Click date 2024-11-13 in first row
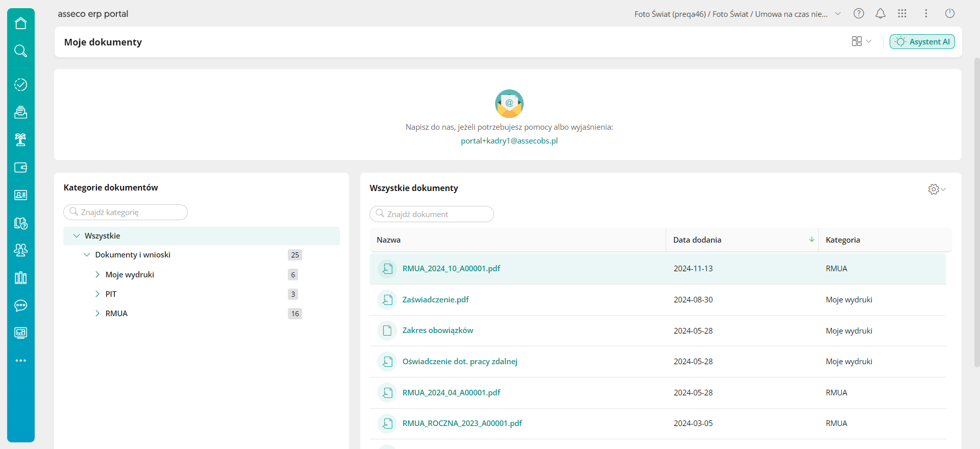Screen dimensions: 980x449 693,269
